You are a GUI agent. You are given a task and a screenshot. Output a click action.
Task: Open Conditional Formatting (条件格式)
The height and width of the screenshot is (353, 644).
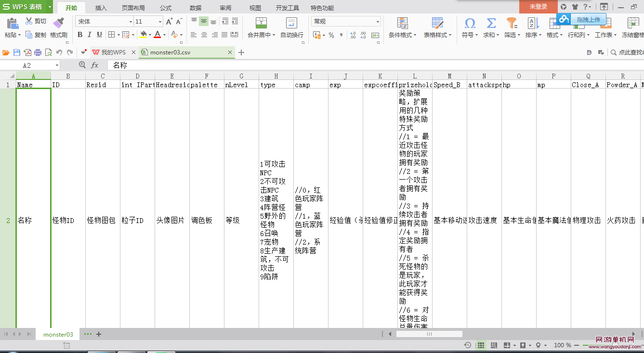(402, 28)
